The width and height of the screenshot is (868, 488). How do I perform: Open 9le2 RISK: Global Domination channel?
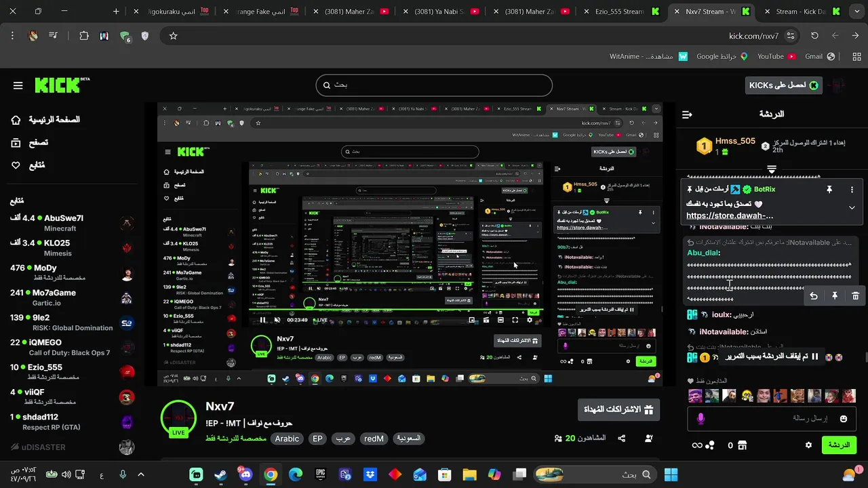tap(71, 322)
